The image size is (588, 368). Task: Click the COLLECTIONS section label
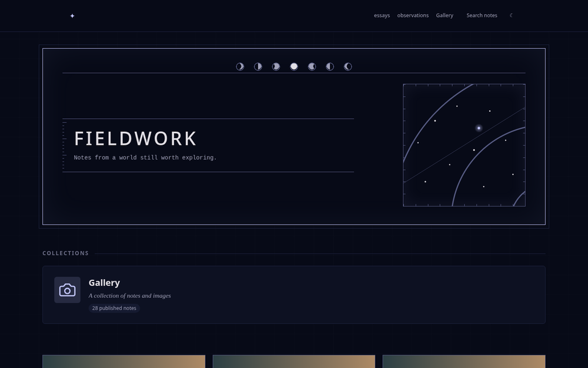tap(66, 253)
